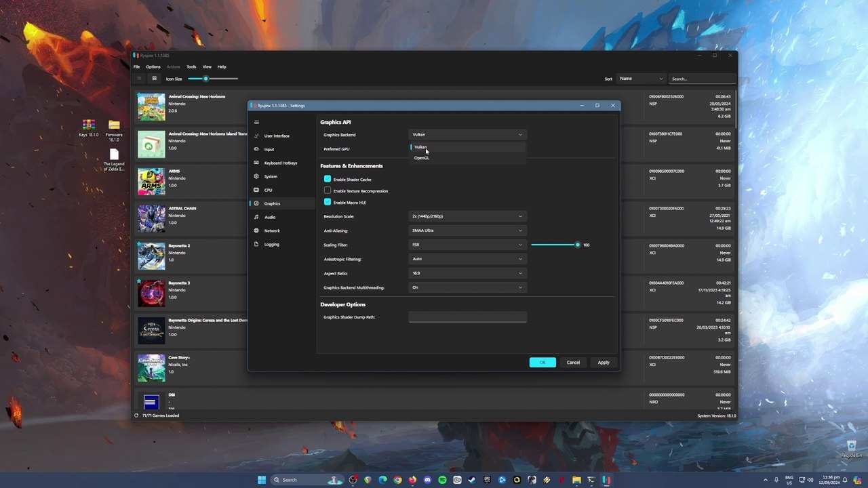Image resolution: width=868 pixels, height=488 pixels.
Task: Open the hamburger menu in Settings sidebar
Action: coord(256,122)
